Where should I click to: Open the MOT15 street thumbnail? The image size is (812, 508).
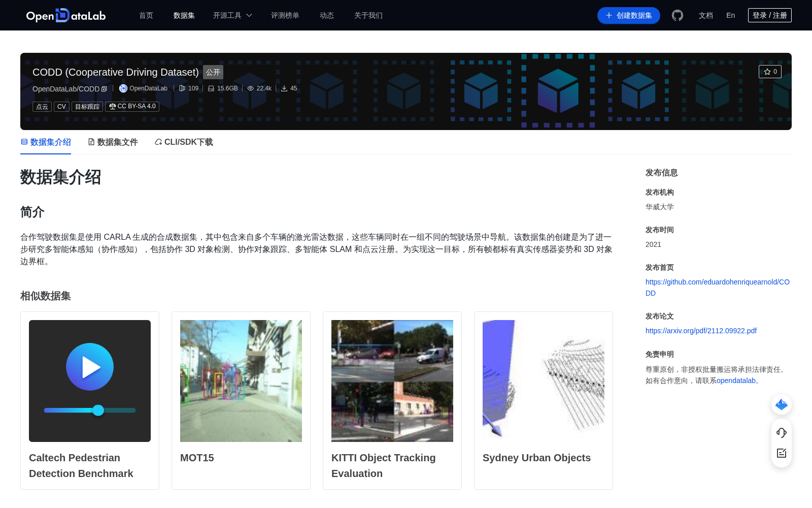pyautogui.click(x=241, y=381)
